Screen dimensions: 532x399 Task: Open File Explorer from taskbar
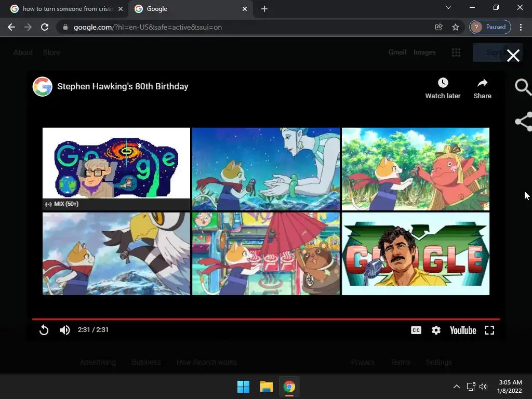[x=267, y=387]
